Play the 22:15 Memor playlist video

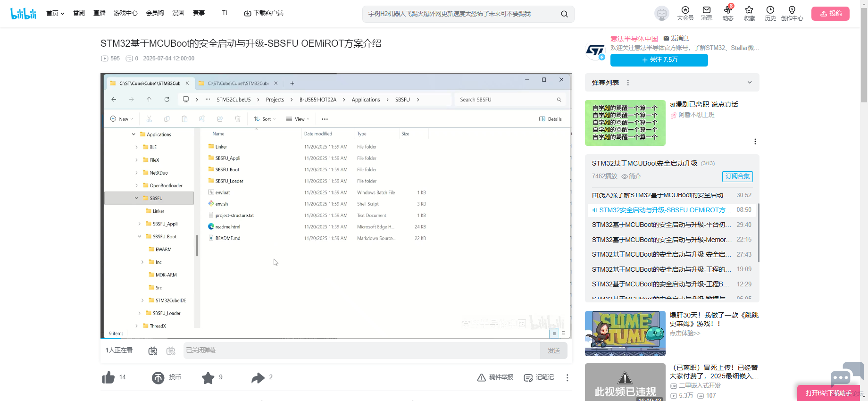(672, 240)
